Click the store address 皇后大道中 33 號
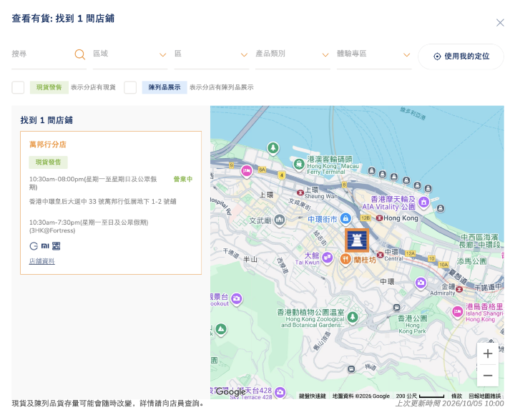Image resolution: width=515 pixels, height=420 pixels. pyautogui.click(x=103, y=202)
